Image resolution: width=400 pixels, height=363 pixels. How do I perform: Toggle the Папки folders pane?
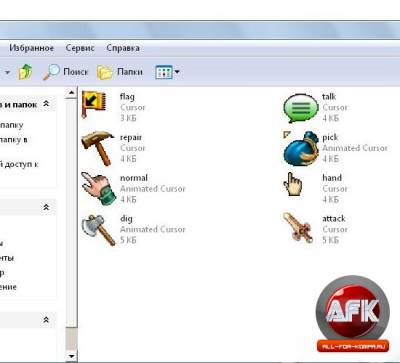(120, 72)
